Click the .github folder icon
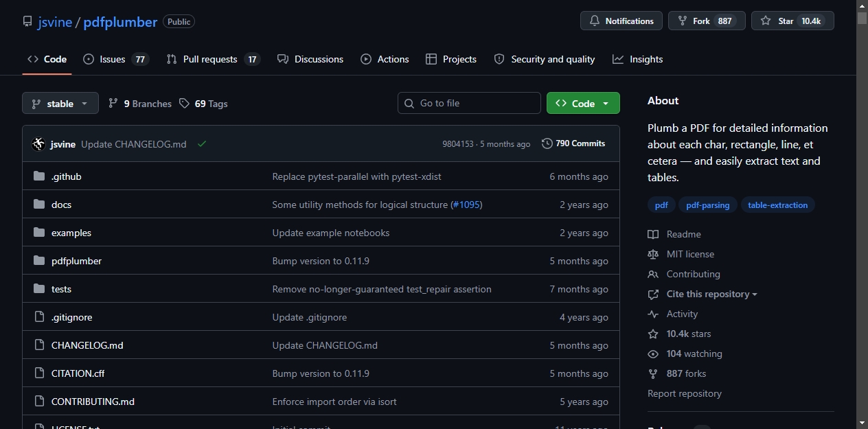The height and width of the screenshot is (429, 868). [39, 176]
